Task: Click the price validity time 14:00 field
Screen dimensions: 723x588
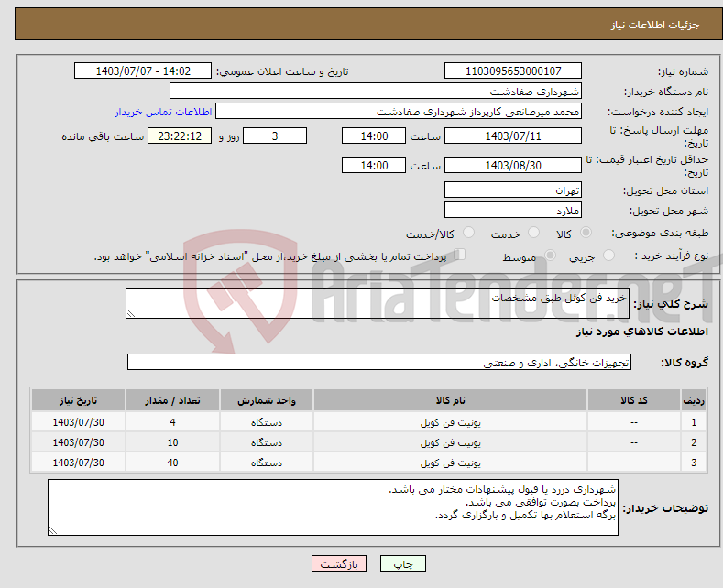Action: coord(374,165)
